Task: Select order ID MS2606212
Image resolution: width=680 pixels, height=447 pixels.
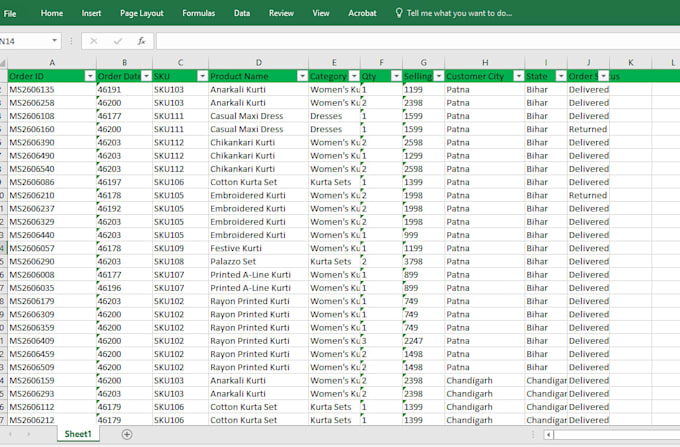Action: pos(52,420)
